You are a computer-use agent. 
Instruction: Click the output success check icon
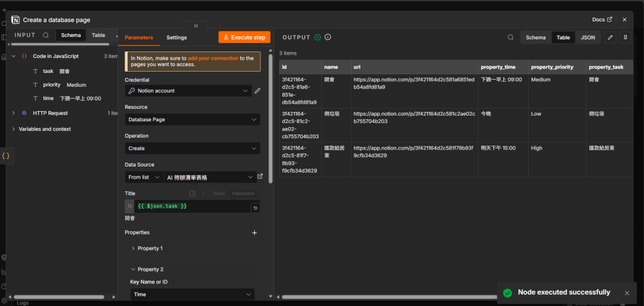[318, 37]
